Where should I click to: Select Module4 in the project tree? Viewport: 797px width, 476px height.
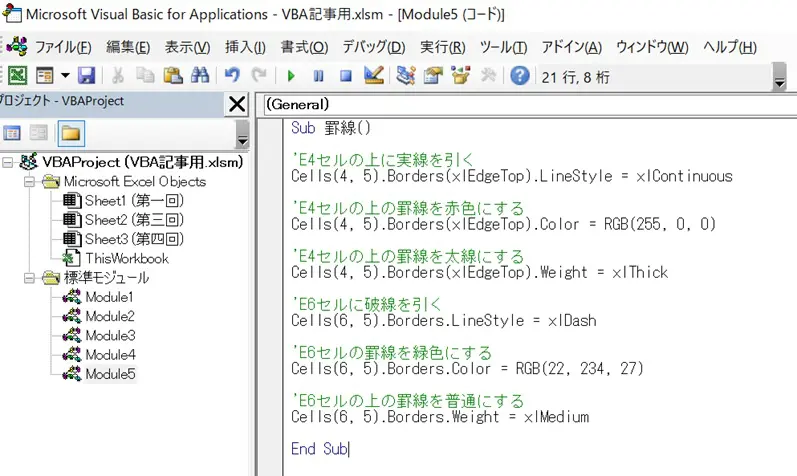point(110,355)
